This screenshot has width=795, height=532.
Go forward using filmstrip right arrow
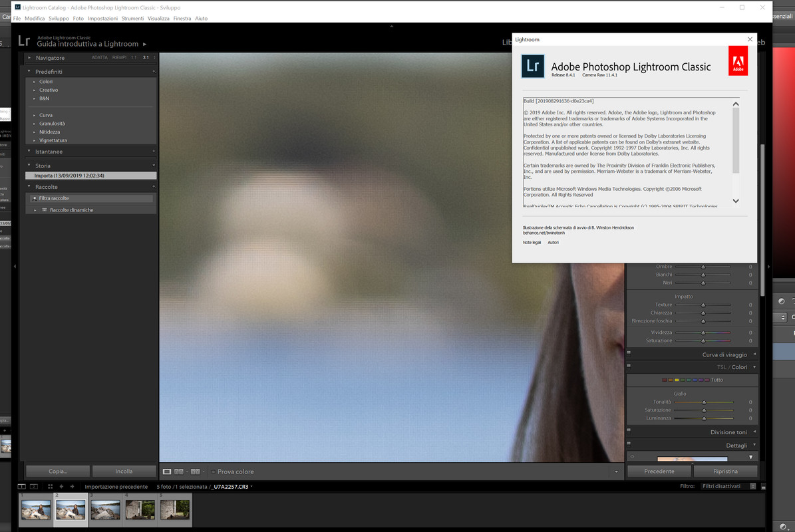72,486
